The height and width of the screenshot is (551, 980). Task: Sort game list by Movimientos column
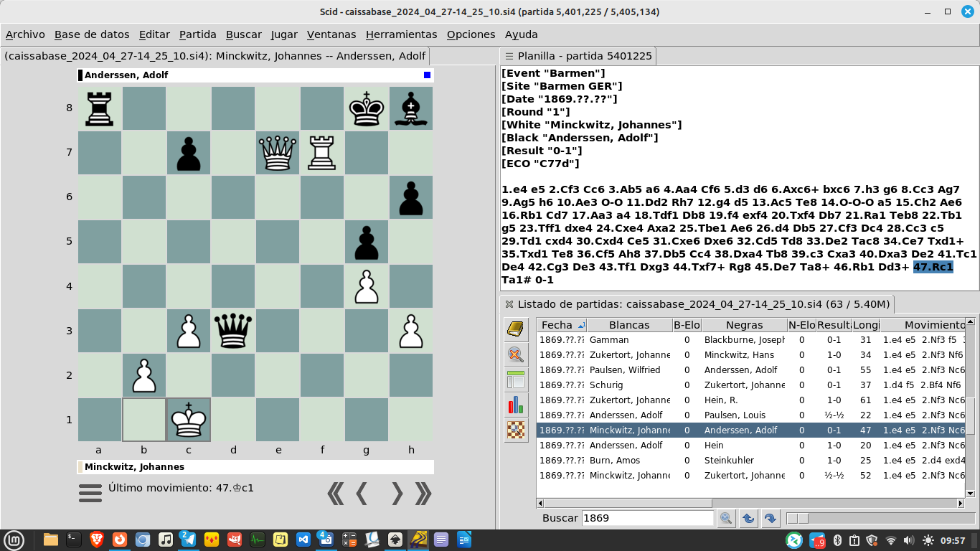pos(923,325)
